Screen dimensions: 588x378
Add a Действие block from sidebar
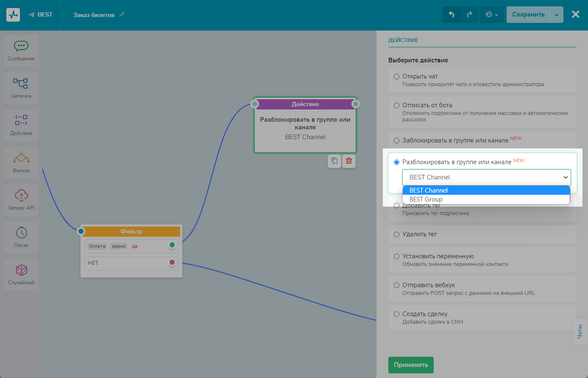click(21, 126)
